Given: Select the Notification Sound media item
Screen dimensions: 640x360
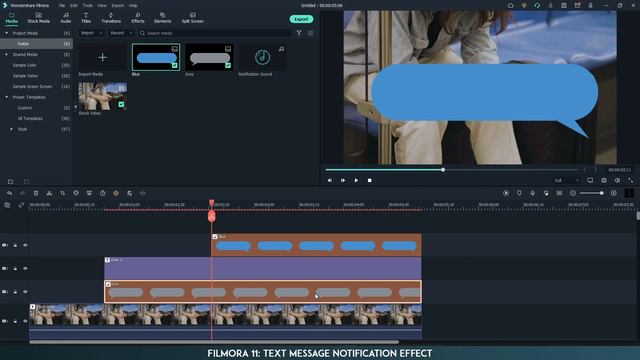Looking at the screenshot, I should (x=262, y=58).
